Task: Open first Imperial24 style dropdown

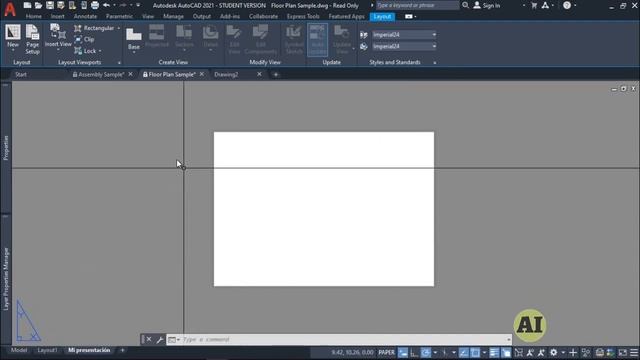Action: 404,35
